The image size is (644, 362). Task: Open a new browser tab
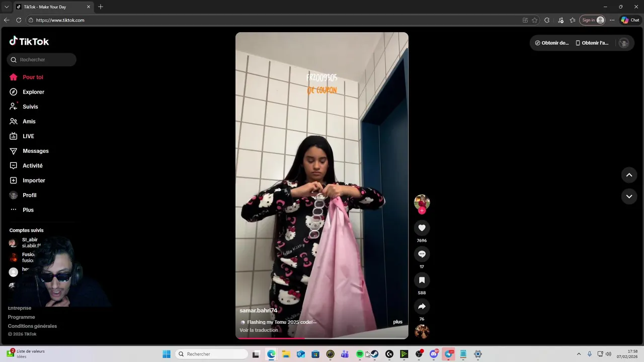(101, 7)
